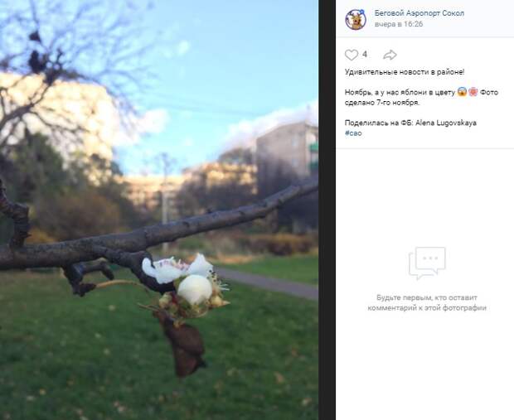Click the headline Удивительные новости в районе!
Image resolution: width=514 pixels, height=420 pixels.
tap(405, 72)
